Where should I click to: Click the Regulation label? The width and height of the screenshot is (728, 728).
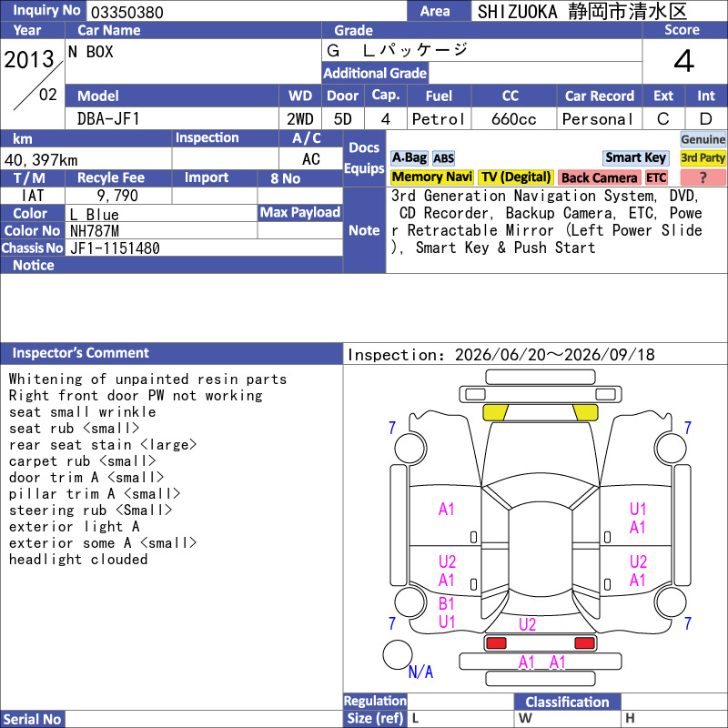pos(375,701)
